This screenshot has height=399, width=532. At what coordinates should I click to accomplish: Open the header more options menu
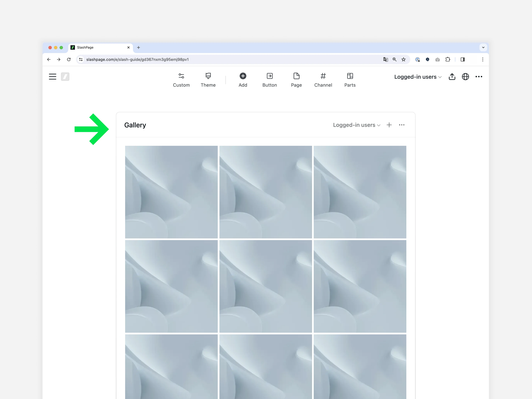click(x=479, y=77)
